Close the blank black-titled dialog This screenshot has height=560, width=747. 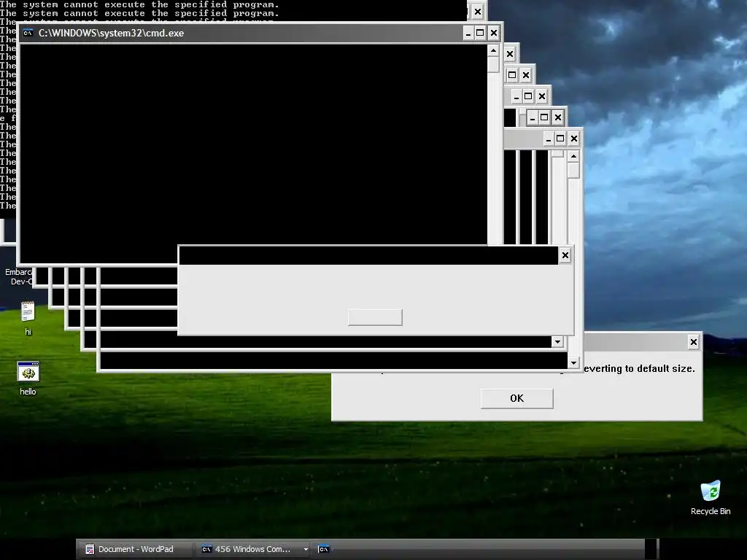click(565, 255)
